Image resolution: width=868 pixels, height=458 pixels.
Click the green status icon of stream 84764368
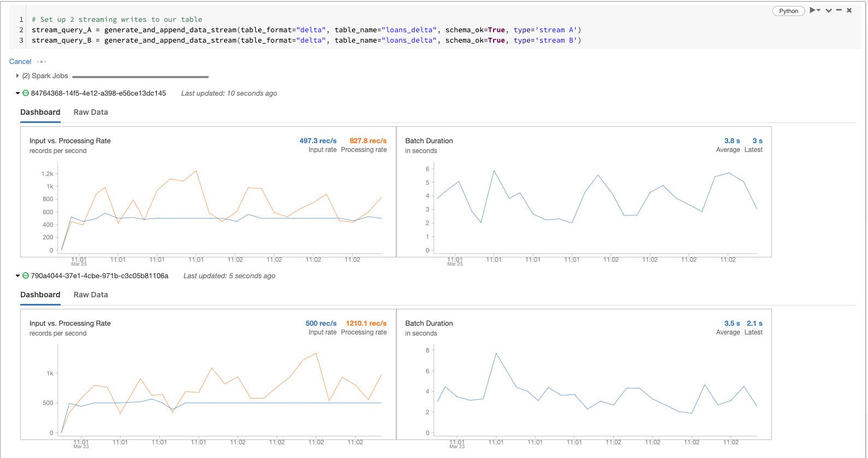point(26,93)
